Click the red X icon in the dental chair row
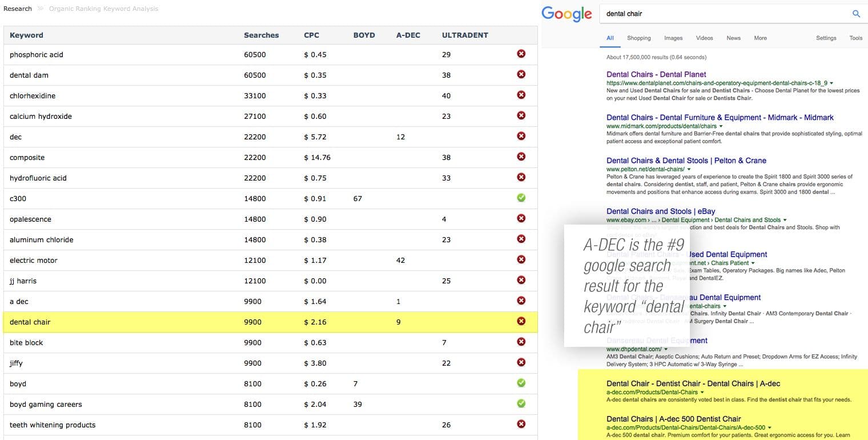Image resolution: width=868 pixels, height=440 pixels. point(521,321)
